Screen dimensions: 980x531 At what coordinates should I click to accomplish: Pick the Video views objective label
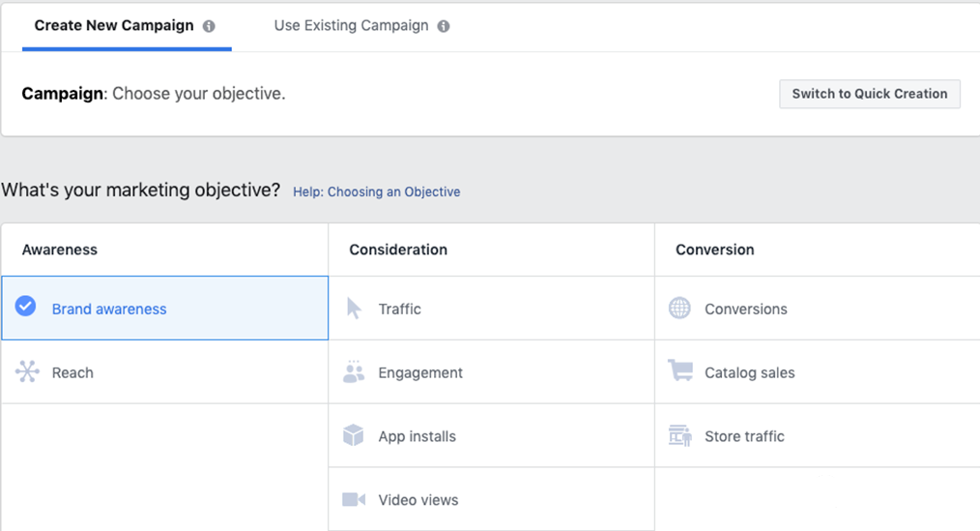[x=418, y=501]
